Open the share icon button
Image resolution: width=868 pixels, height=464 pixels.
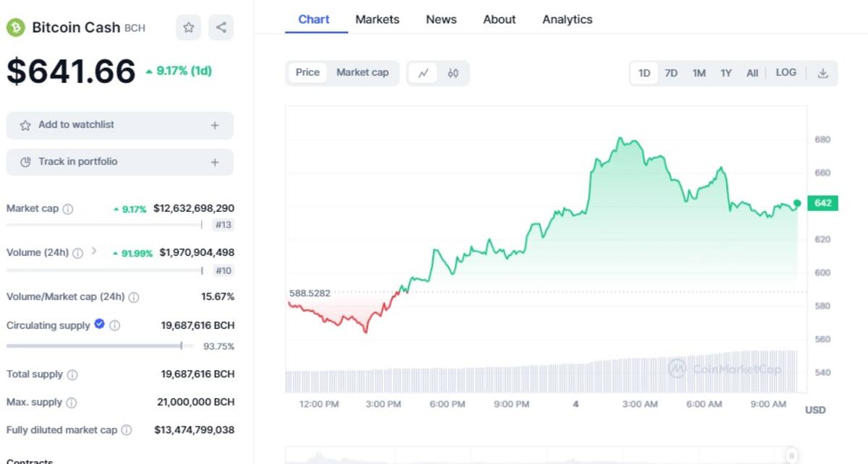click(221, 27)
